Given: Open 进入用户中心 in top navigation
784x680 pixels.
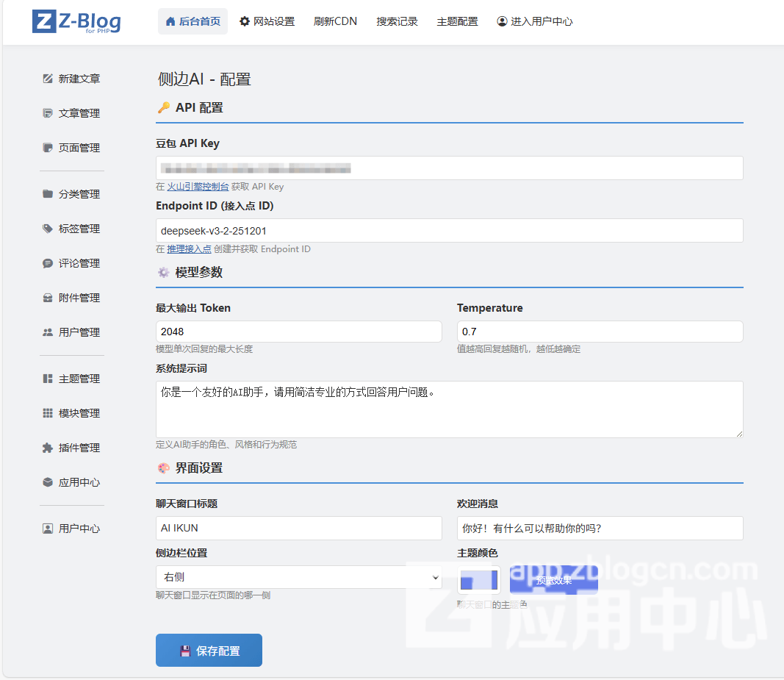Looking at the screenshot, I should point(534,21).
